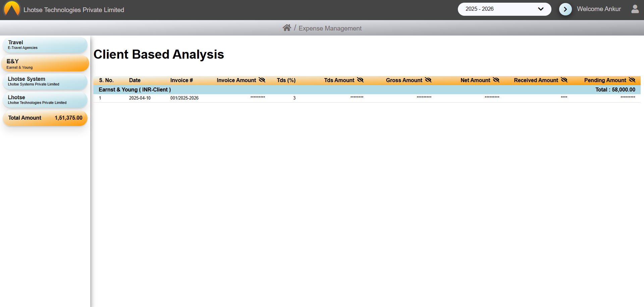Click the date cell 2025-04-10

tap(140, 98)
